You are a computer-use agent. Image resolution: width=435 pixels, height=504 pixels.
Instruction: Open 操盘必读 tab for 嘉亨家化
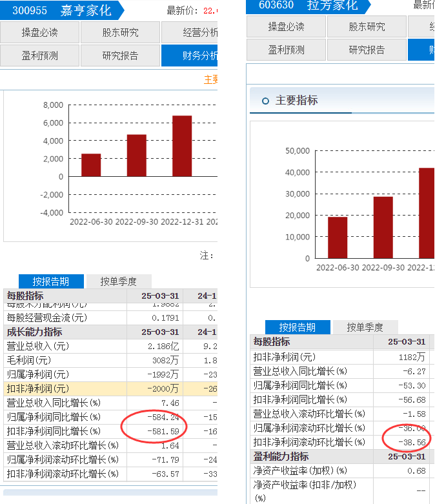click(x=39, y=32)
